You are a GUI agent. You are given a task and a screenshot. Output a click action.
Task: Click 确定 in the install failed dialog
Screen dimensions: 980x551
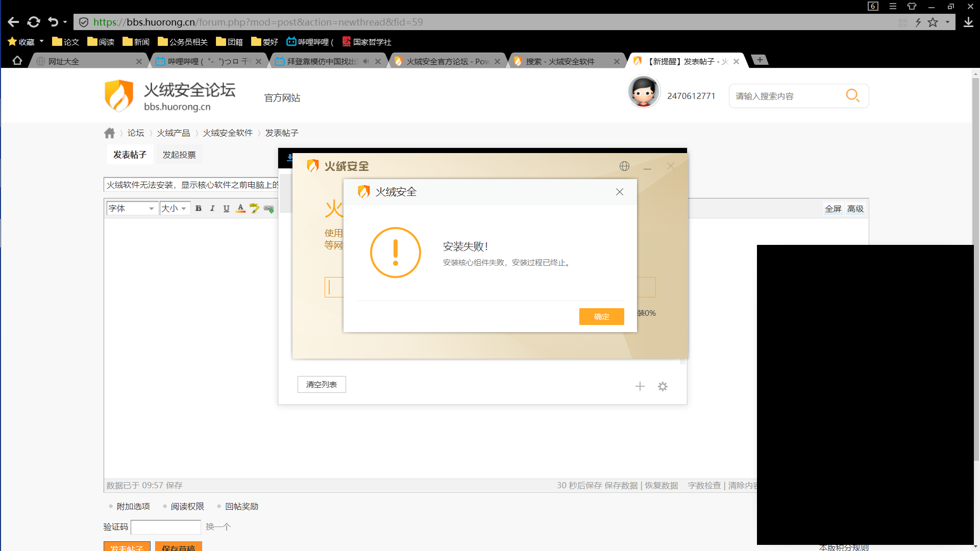(601, 316)
